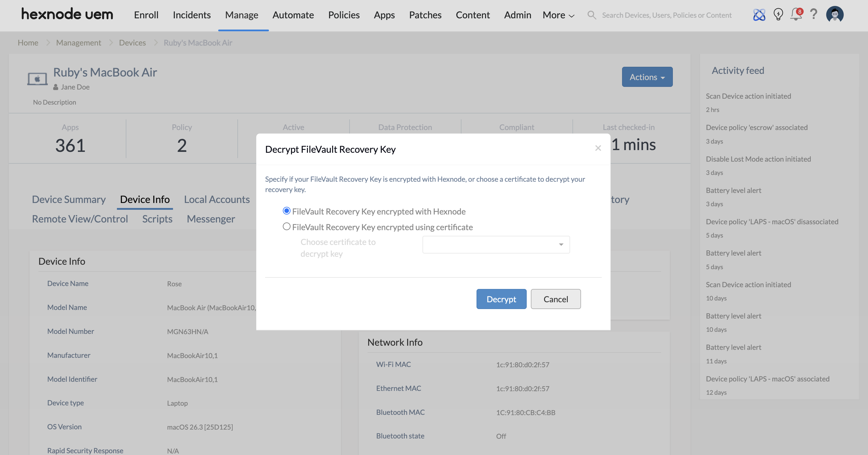Open the user profile avatar
This screenshot has height=455, width=868.
click(835, 14)
